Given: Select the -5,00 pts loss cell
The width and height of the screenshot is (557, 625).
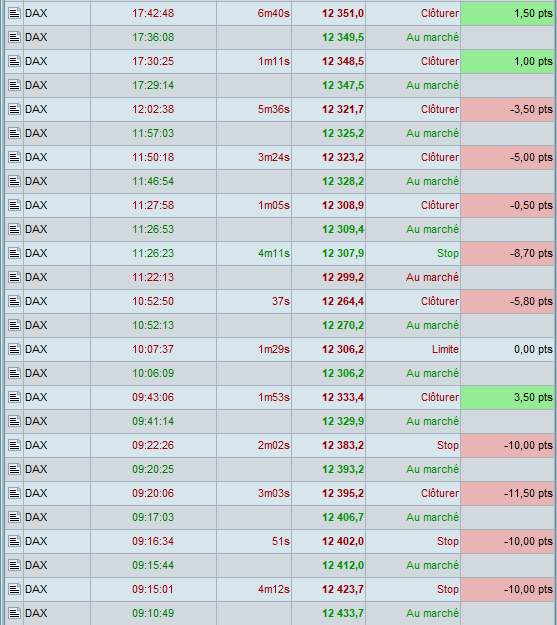Looking at the screenshot, I should point(508,157).
